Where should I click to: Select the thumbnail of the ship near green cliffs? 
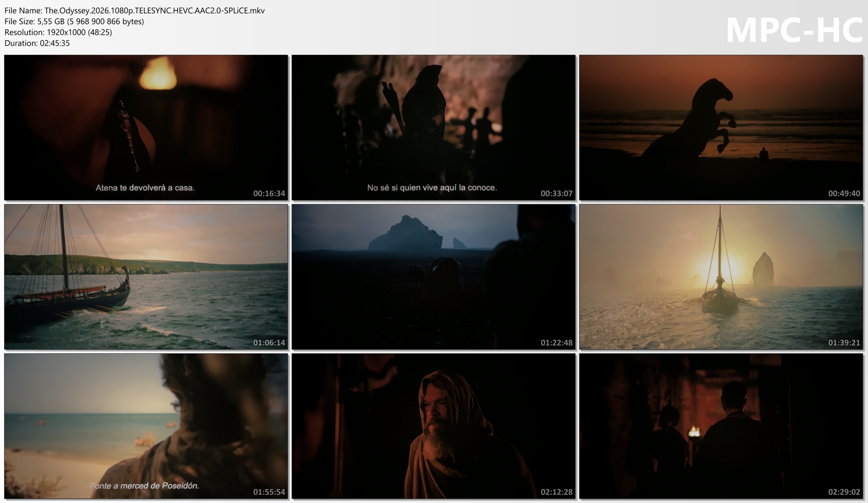[x=146, y=277]
